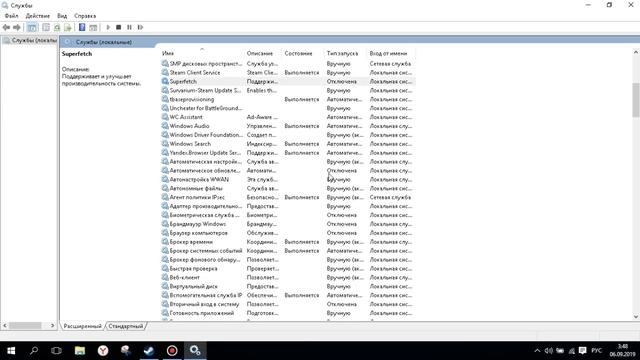Switch to the Стандартный tab
640x360 pixels.
[x=126, y=326]
